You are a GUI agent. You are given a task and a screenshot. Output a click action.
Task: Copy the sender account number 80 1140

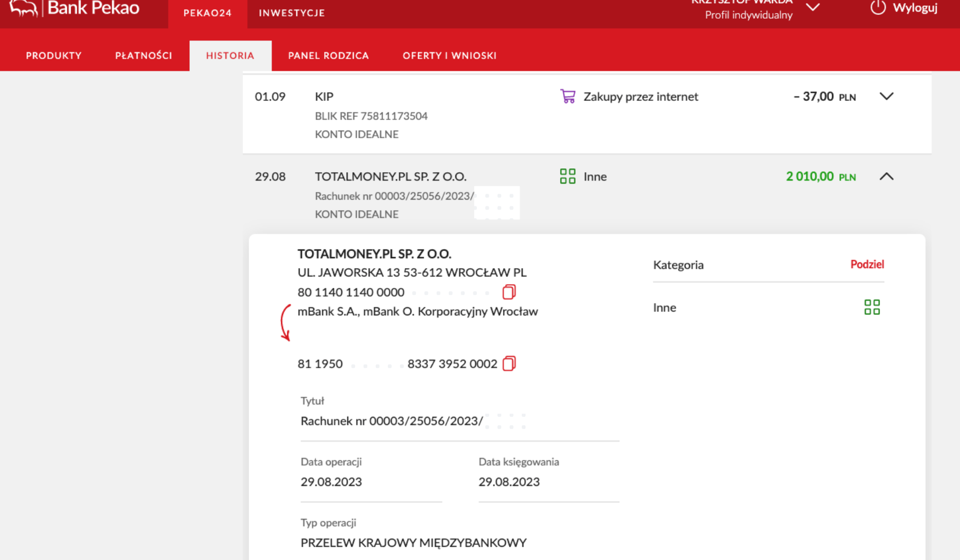pos(509,292)
